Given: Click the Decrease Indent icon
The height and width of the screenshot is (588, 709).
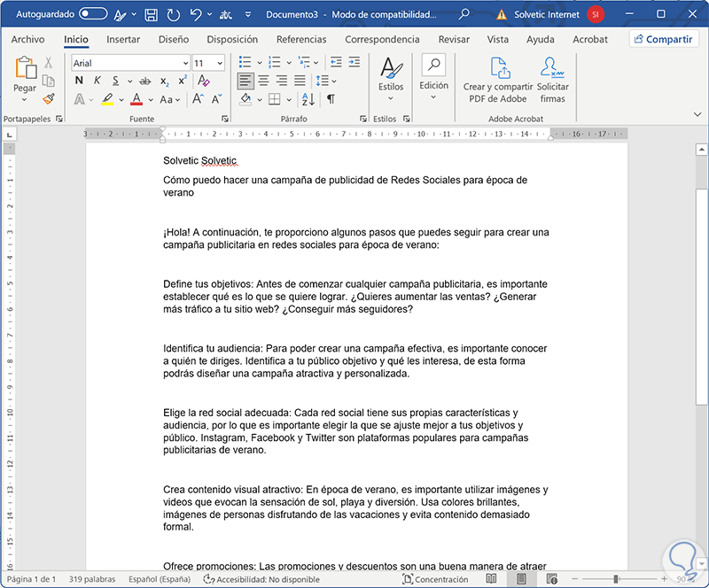Looking at the screenshot, I should coord(336,62).
